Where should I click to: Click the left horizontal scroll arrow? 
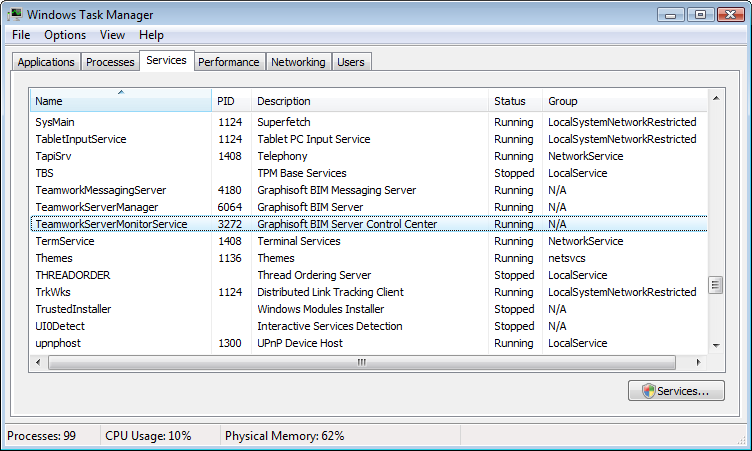tap(37, 362)
